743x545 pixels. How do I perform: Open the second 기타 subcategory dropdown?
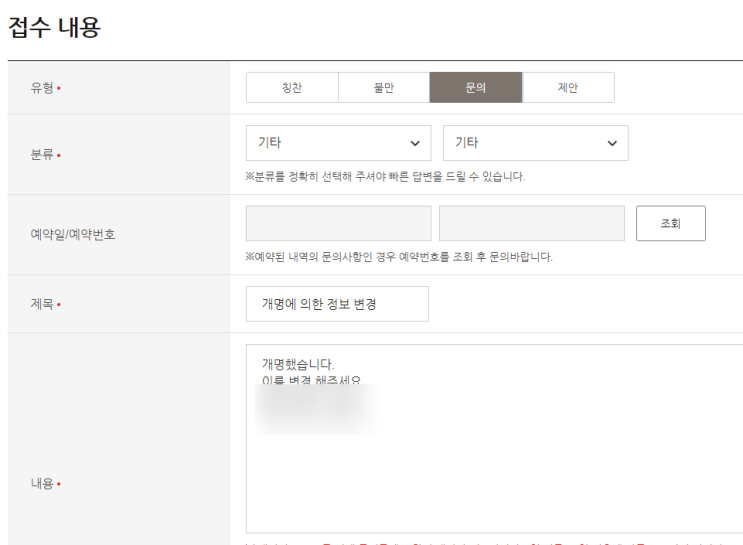[x=535, y=143]
